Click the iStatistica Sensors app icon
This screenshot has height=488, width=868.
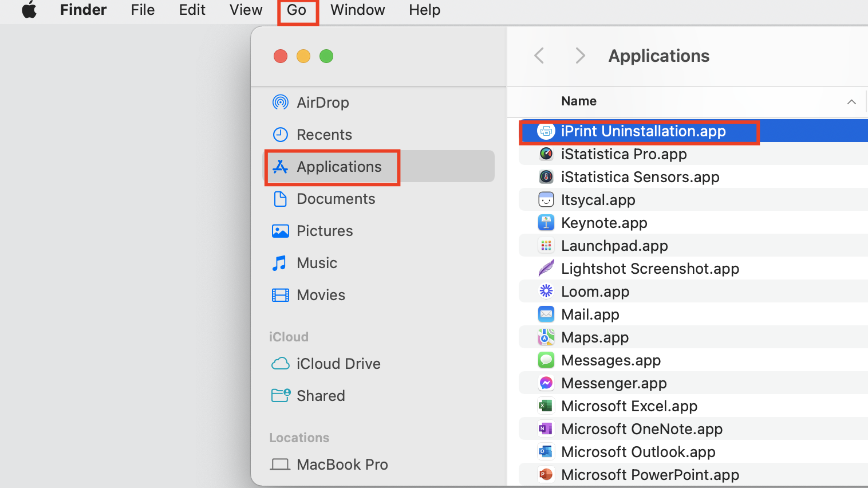[x=546, y=177]
